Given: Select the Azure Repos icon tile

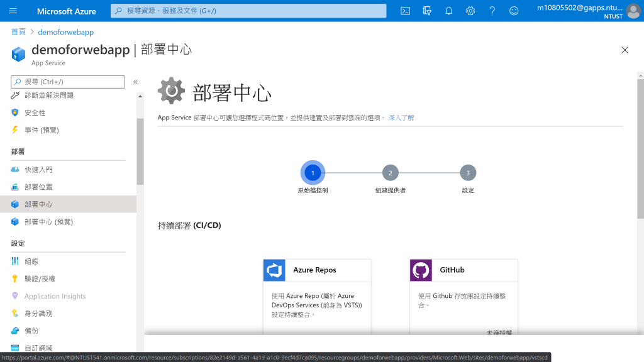Looking at the screenshot, I should coord(274,270).
